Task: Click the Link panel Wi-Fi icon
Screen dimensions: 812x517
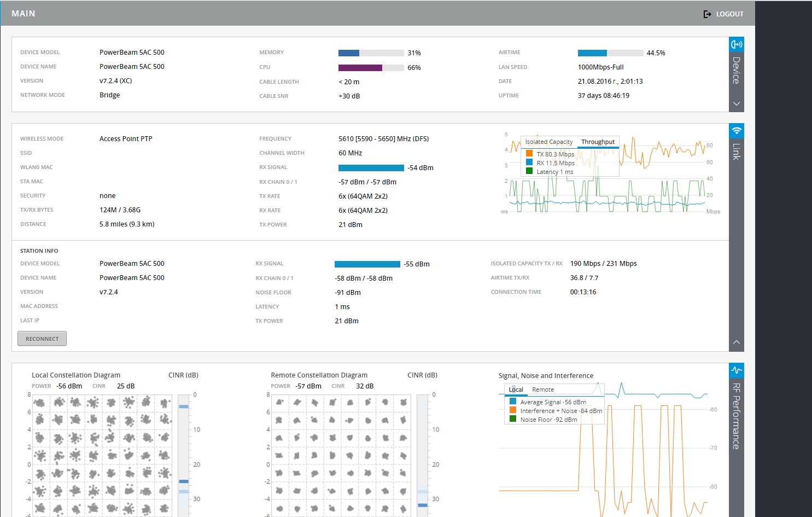Action: coord(737,131)
